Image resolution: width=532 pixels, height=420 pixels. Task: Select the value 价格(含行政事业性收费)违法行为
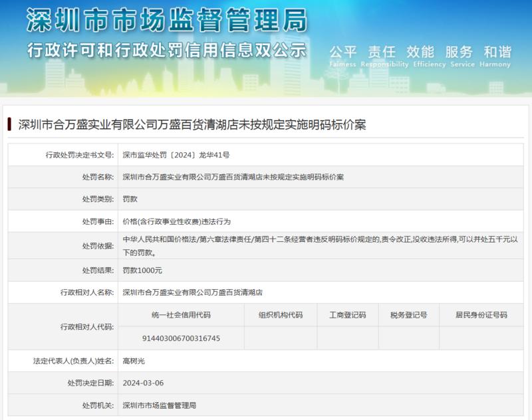tap(176, 222)
